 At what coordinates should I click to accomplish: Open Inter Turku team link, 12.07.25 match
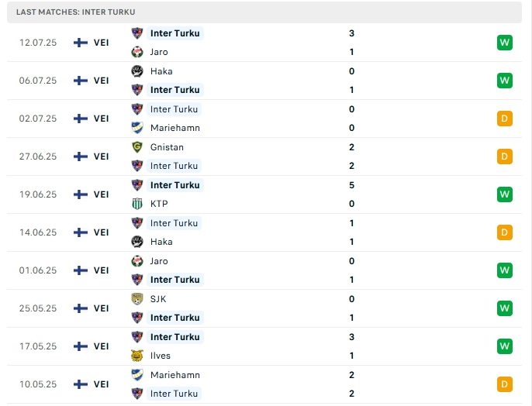pyautogui.click(x=174, y=33)
